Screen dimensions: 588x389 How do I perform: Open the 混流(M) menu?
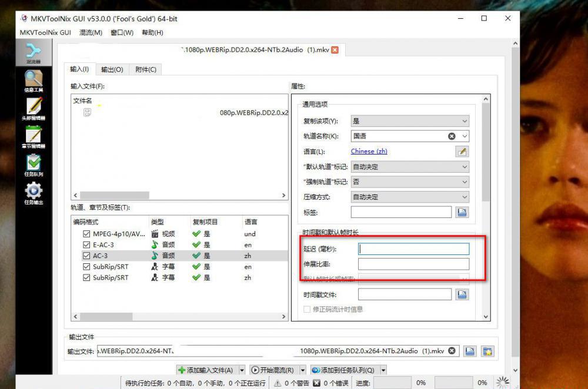(x=91, y=32)
